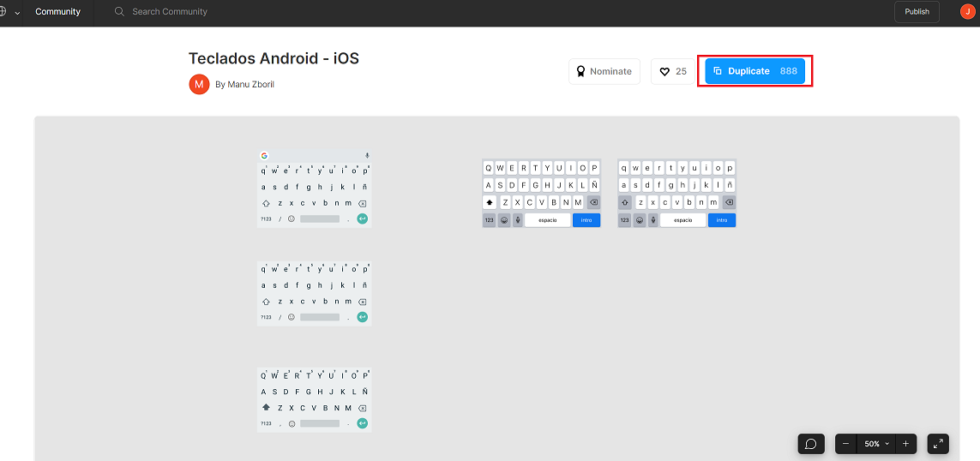Like the file with heart button

pos(673,71)
